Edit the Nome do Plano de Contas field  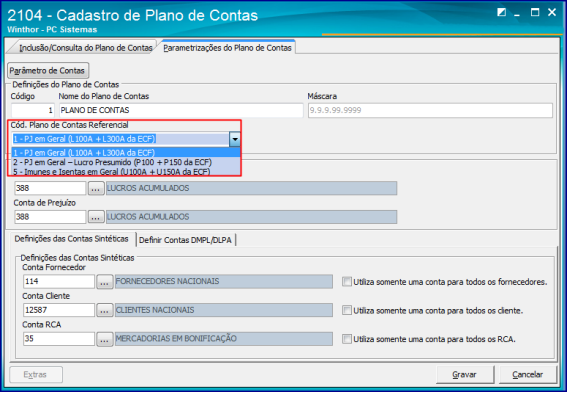181,110
